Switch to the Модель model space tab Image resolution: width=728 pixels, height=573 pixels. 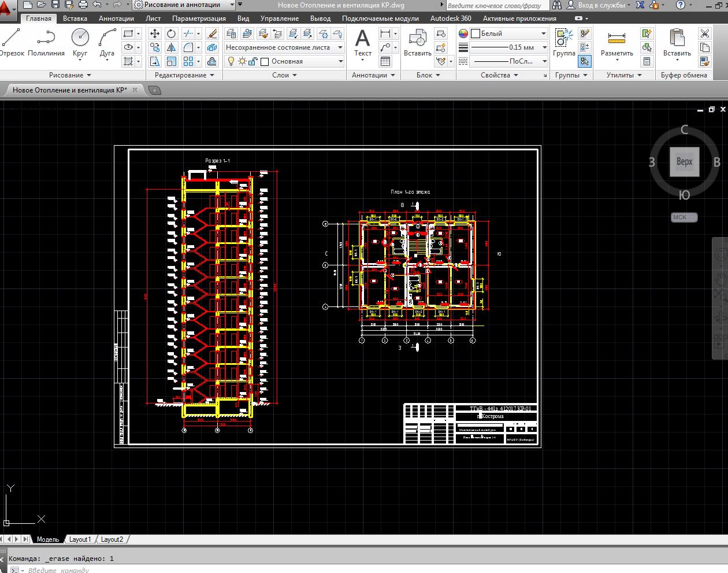[x=48, y=539]
